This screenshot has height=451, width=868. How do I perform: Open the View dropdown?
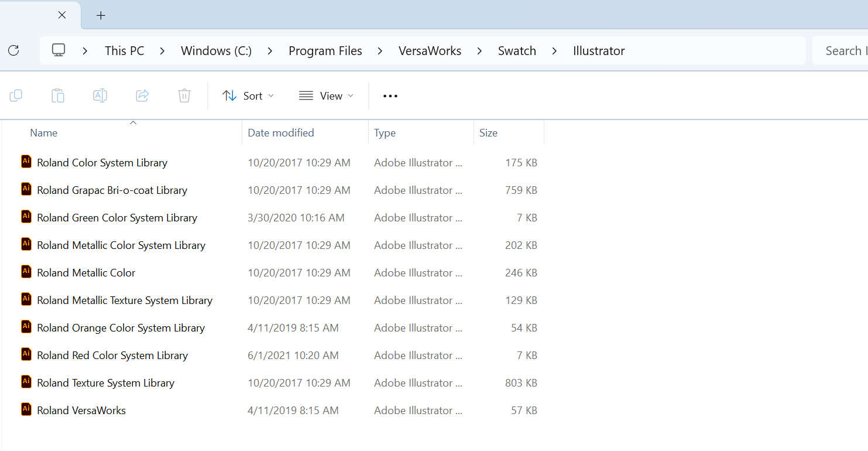point(326,95)
